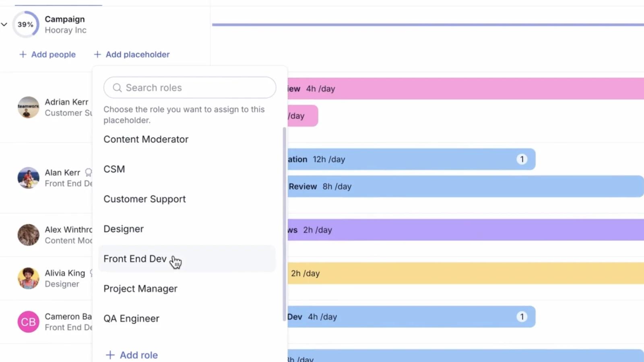Select Customer Support role

[187, 199]
